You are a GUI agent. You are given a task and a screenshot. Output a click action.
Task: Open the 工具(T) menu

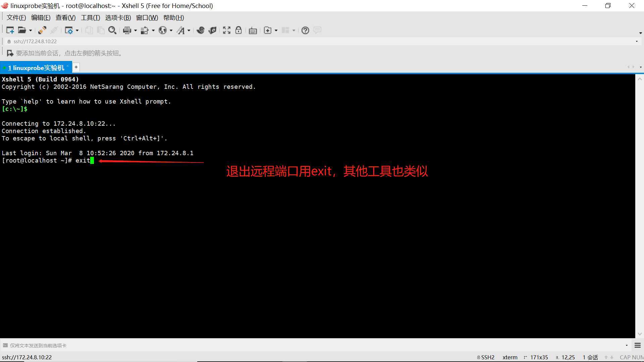click(90, 18)
